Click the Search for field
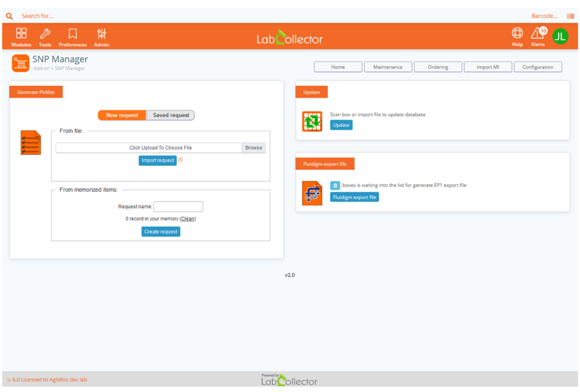Viewport: 580px width, 392px height. point(37,16)
